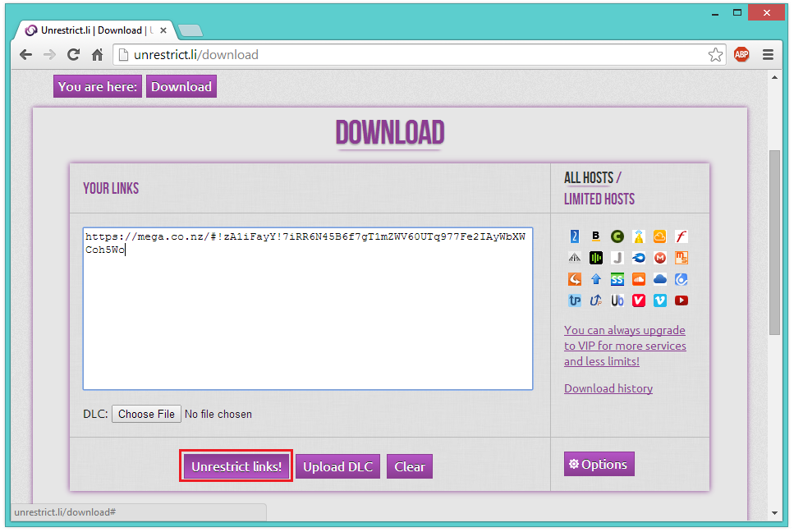Select the Bayfiles host icon
This screenshot has height=532, width=794.
(x=595, y=236)
